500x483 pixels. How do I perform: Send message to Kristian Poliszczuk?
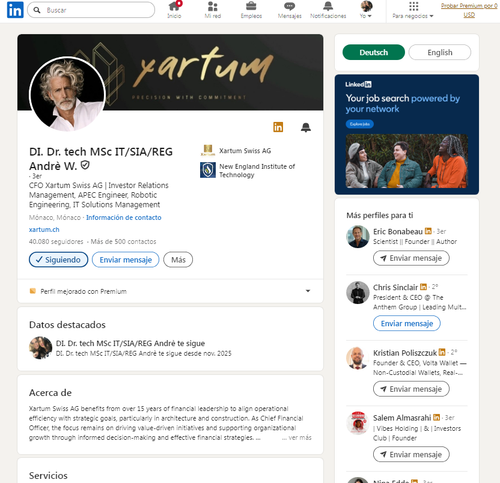(x=411, y=389)
